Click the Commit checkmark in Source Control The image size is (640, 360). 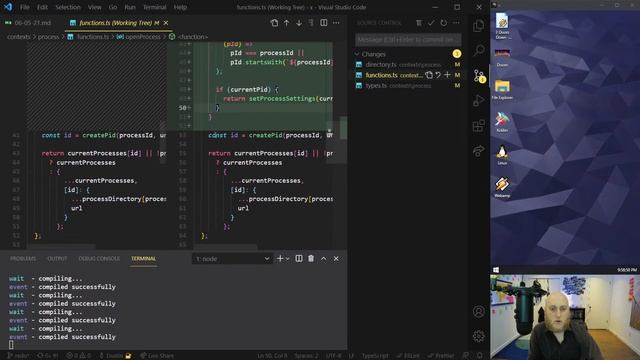[431, 23]
